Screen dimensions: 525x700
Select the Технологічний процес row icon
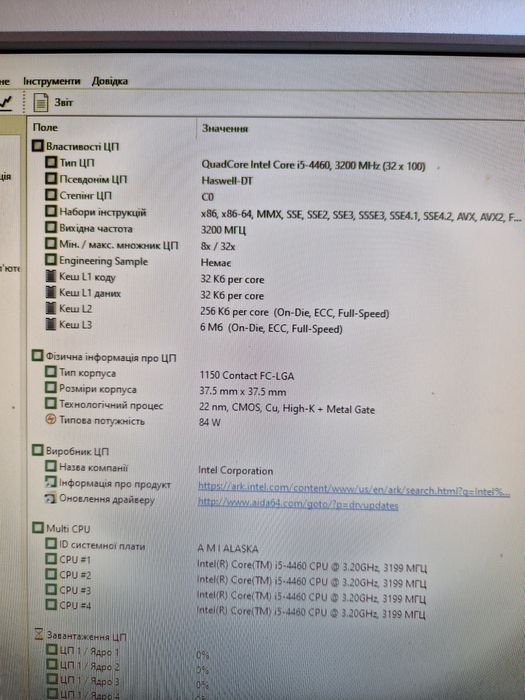point(51,404)
